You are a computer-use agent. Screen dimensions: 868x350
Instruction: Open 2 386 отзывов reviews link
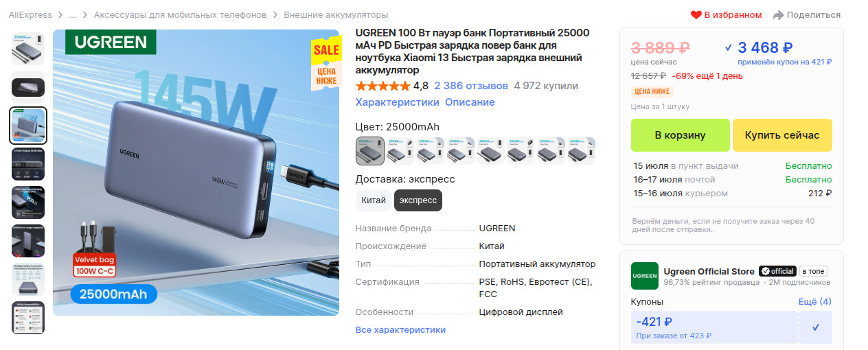471,86
